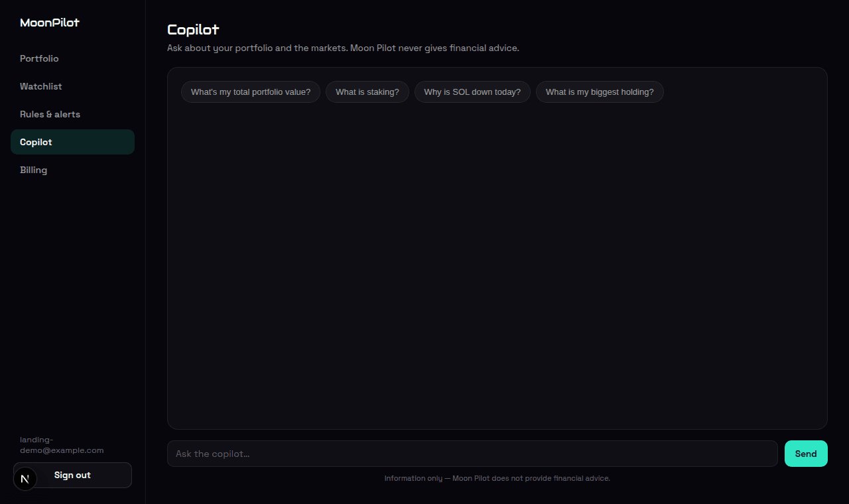Click the landing-demo@example.com account label
The height and width of the screenshot is (504, 849).
pos(62,445)
